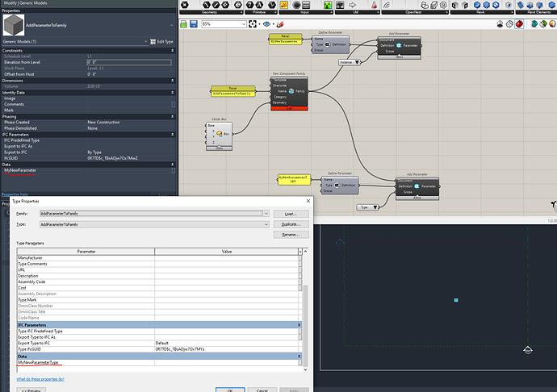This screenshot has width=557, height=392.
Task: Click the MyNewParameter row in the Properties panel
Action: pyautogui.click(x=89, y=170)
